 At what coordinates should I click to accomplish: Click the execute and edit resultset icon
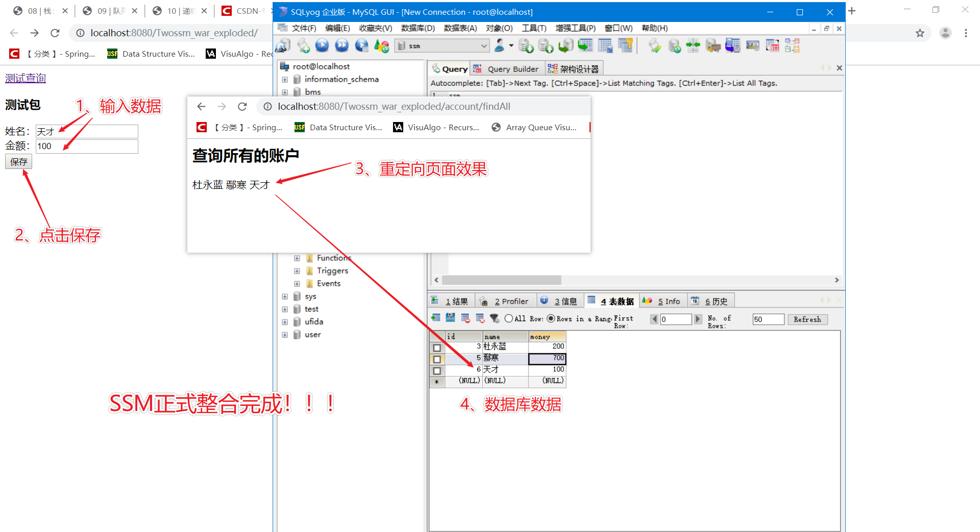pos(362,46)
